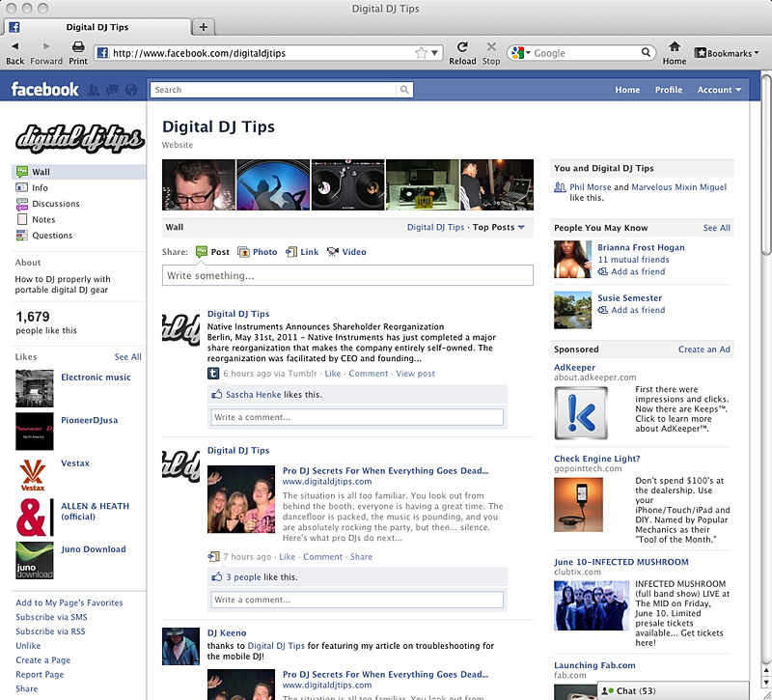
Task: Click the Forward arrow button
Action: 46,46
